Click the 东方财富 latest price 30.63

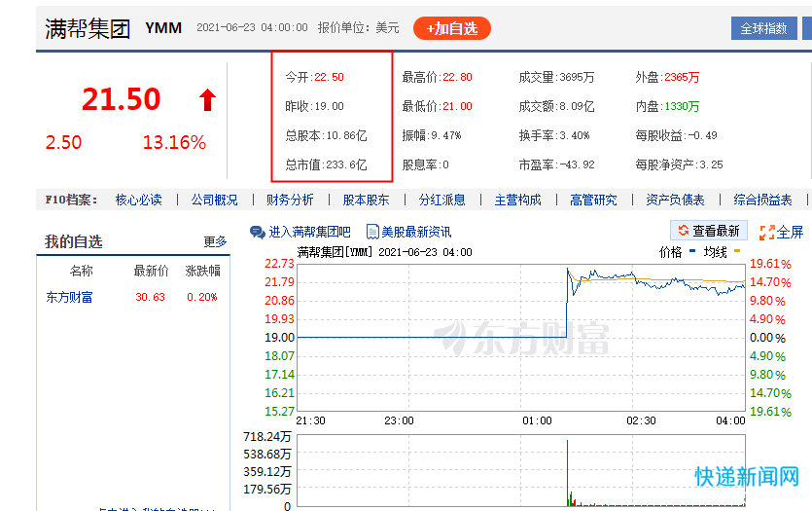(150, 297)
